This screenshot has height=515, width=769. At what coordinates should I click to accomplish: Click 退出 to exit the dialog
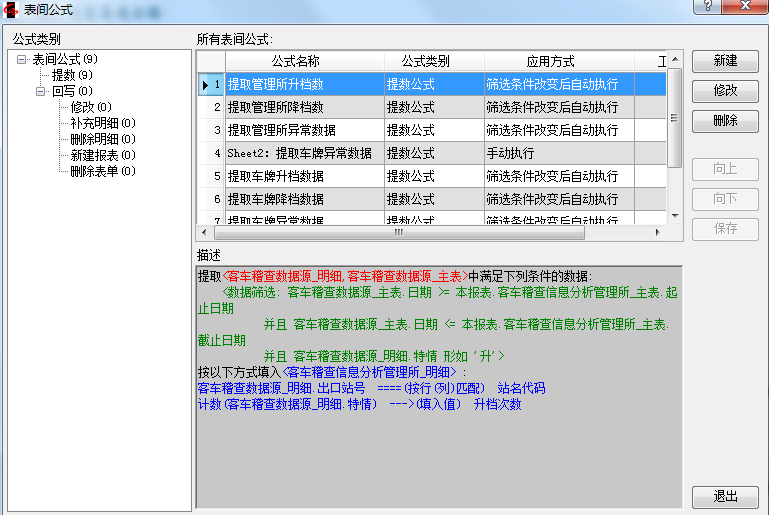tap(725, 497)
